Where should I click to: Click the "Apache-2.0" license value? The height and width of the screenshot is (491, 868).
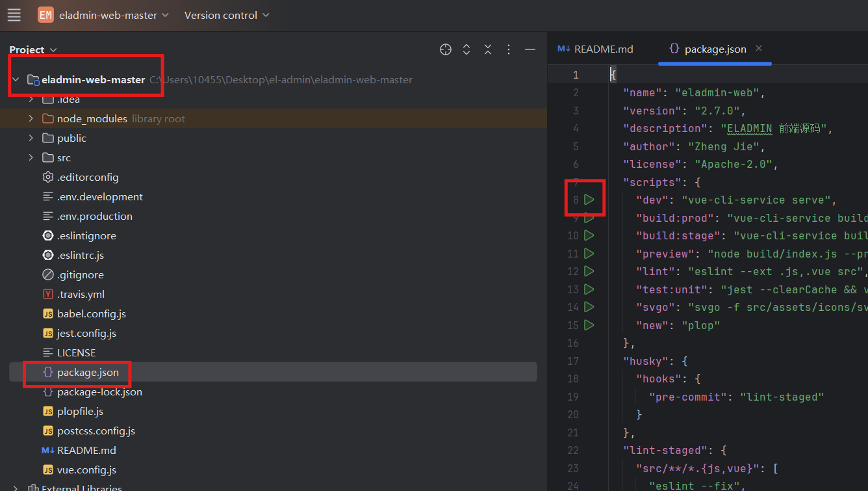(x=734, y=164)
